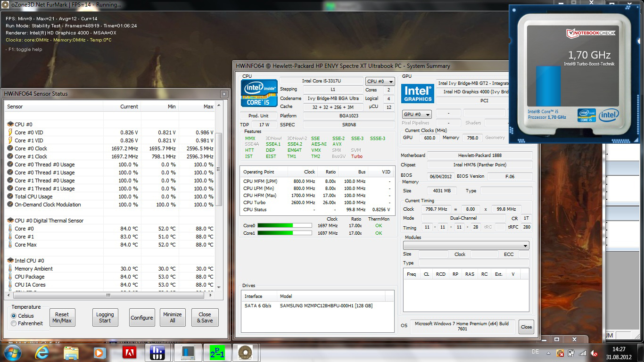Click the DE language indicator
Image resolution: width=644 pixels, height=362 pixels.
(535, 352)
